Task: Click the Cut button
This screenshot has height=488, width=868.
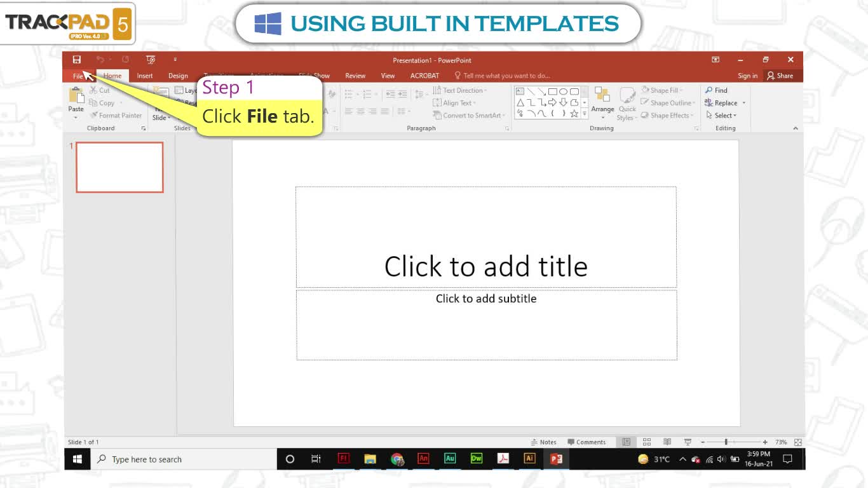Action: pos(100,90)
